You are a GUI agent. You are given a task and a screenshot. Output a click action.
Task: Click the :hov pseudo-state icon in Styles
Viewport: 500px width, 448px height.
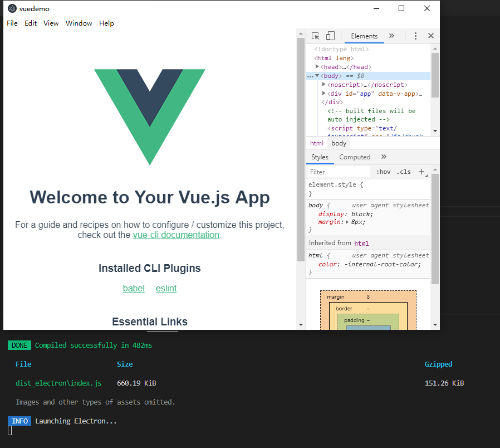pyautogui.click(x=383, y=172)
